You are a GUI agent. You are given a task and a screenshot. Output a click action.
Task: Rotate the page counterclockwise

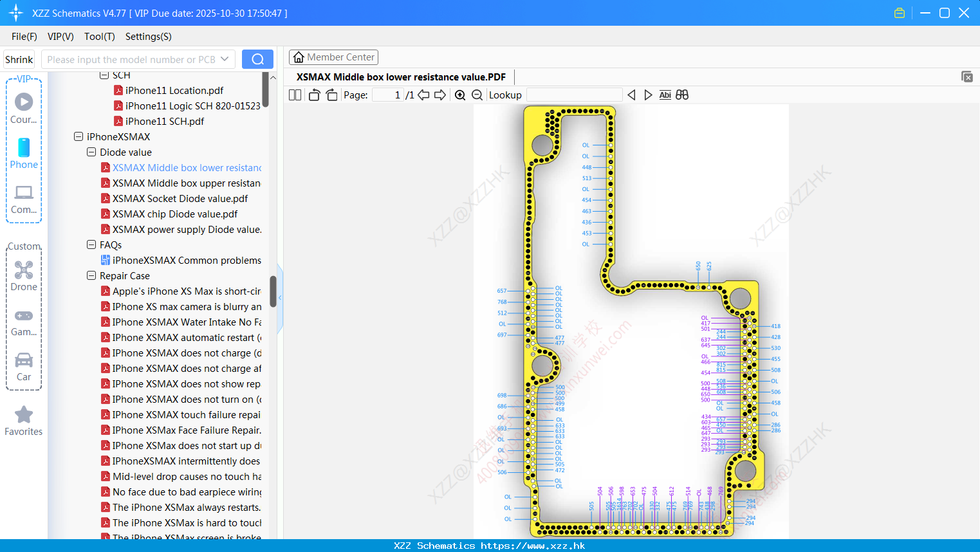pos(314,95)
